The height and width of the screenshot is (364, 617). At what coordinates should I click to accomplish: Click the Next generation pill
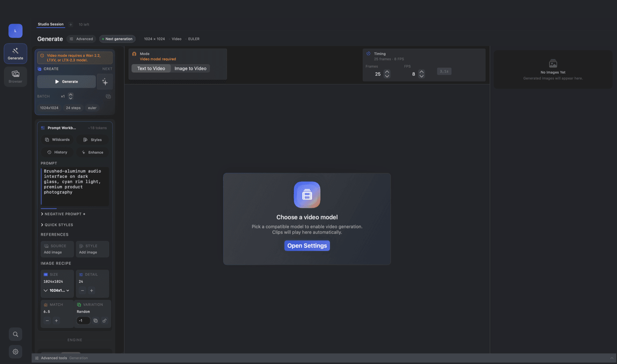pos(117,39)
